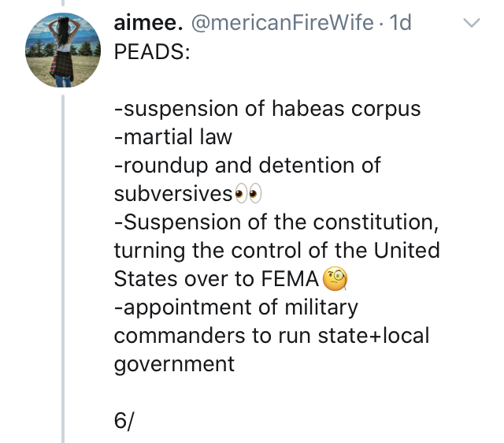Open the tweet options chevron menu
This screenshot has width=504, height=443.
coord(471,23)
